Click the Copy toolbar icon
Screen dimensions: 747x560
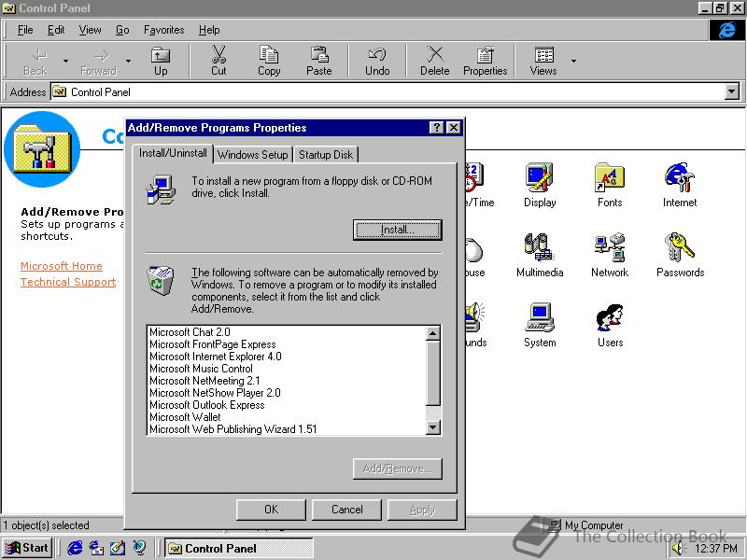tap(269, 55)
